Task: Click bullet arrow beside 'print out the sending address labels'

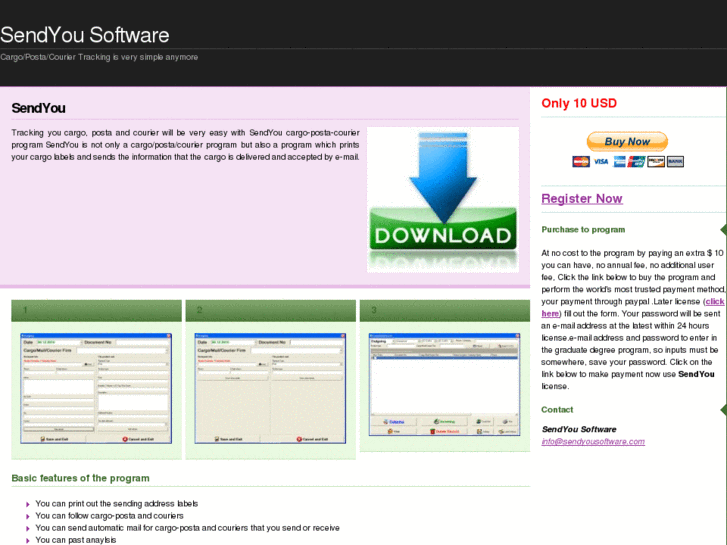Action: click(x=28, y=504)
